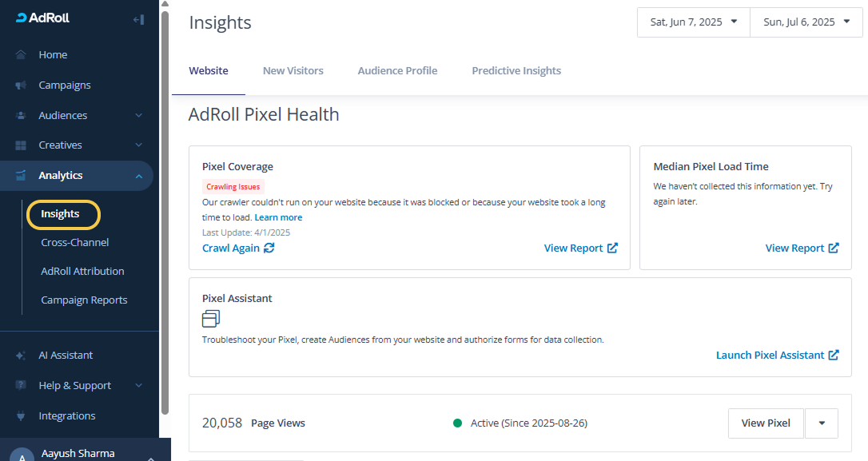Open Cross-Channel in the Analytics submenu
Viewport: 868px width, 461px height.
[75, 243]
